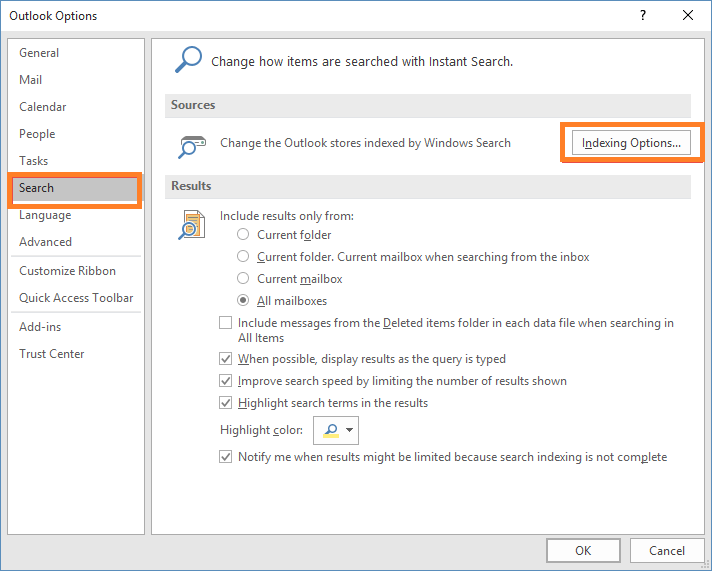Image resolution: width=712 pixels, height=571 pixels.
Task: Select the Current folder radio button
Action: [x=243, y=234]
